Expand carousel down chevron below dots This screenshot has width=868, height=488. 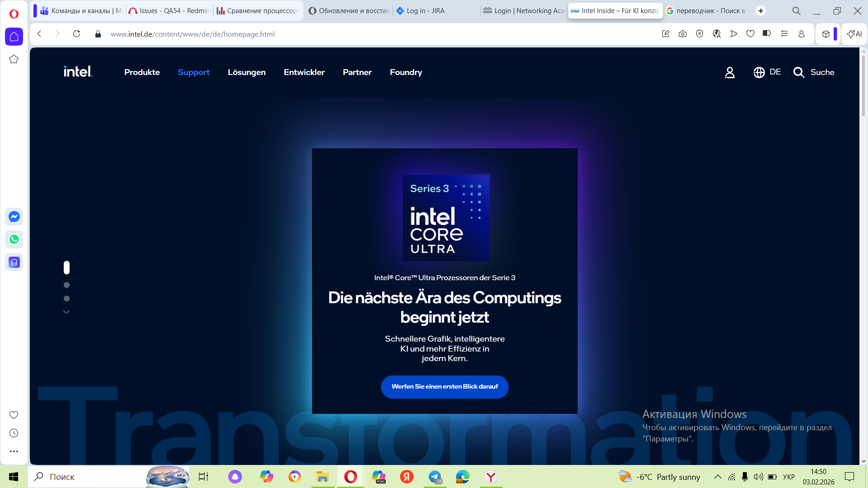pyautogui.click(x=66, y=312)
